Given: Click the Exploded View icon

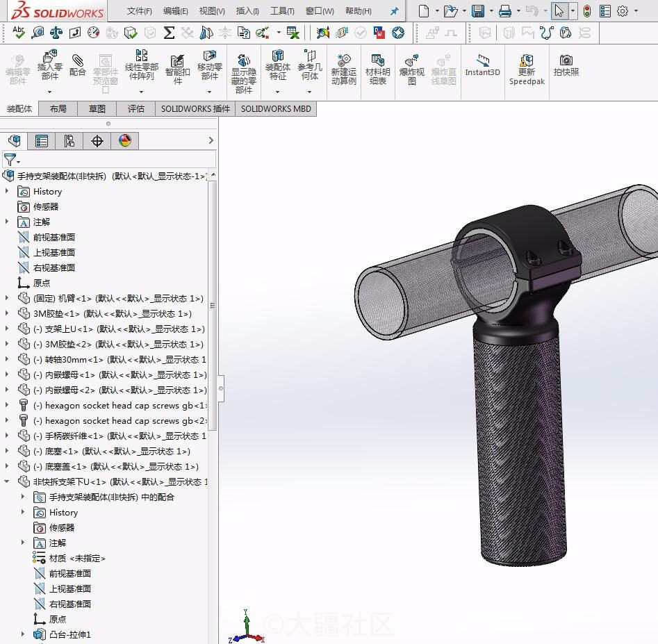Looking at the screenshot, I should coord(411,69).
